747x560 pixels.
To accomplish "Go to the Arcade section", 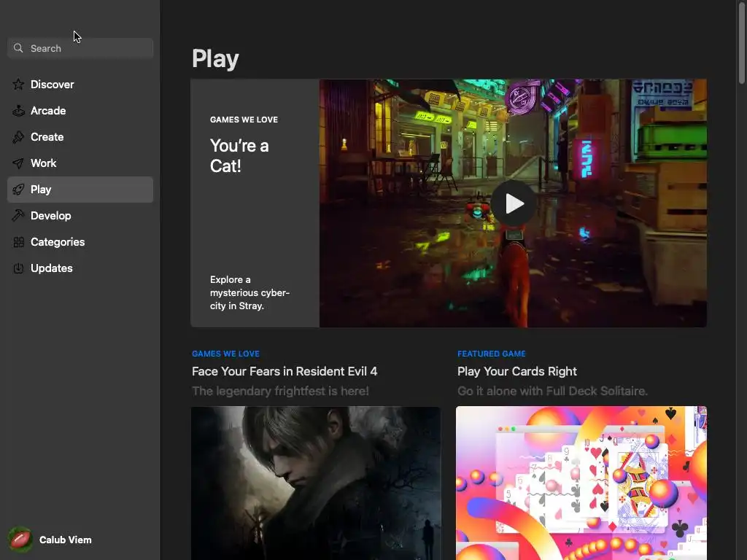I will [x=80, y=111].
